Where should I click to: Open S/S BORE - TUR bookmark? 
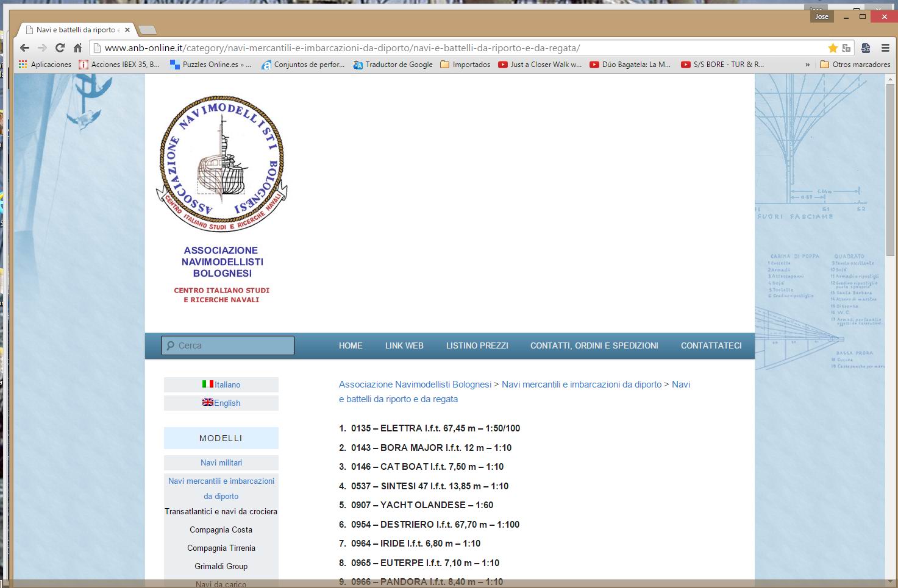pos(722,64)
